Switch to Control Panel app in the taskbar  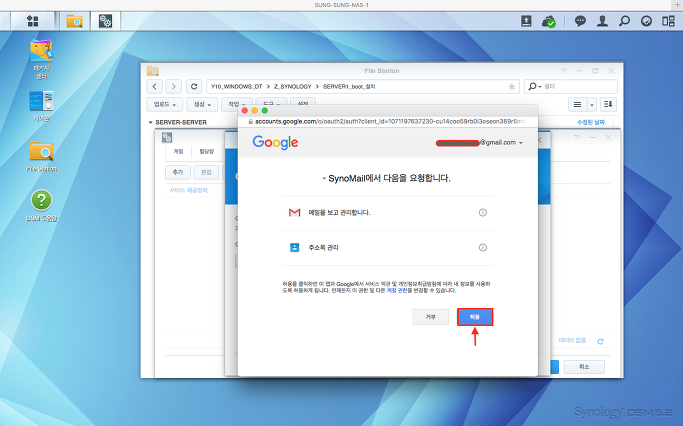pos(105,21)
